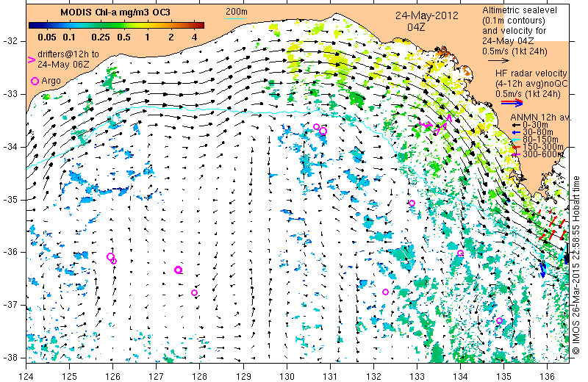Click the magenta drifter arrowhead legend symbol
This screenshot has width=588, height=382.
pyautogui.click(x=32, y=60)
